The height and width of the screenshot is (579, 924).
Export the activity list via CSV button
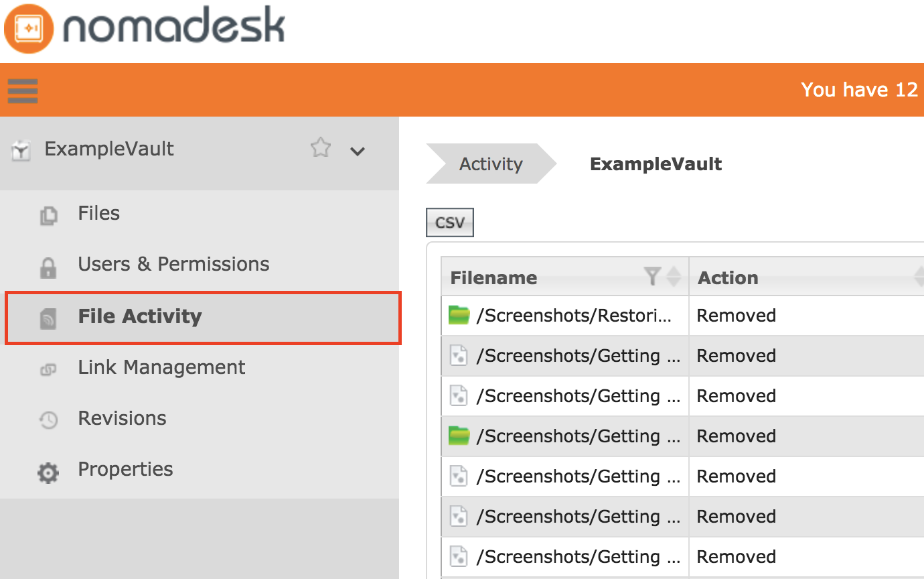449,222
